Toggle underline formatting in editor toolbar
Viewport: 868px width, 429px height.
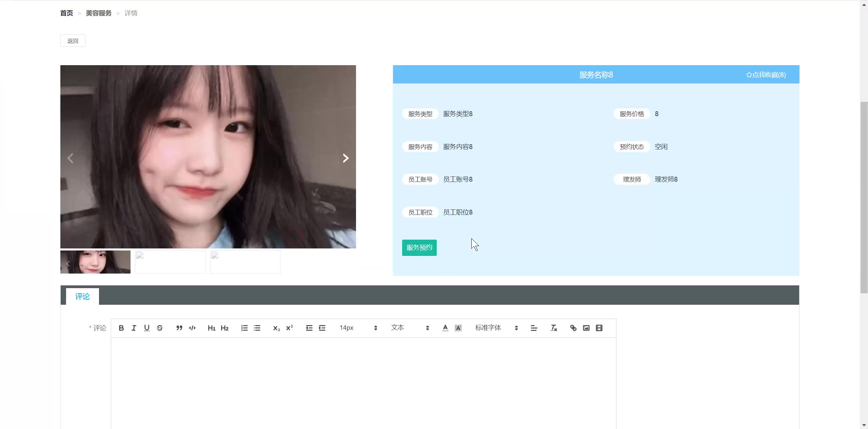pos(147,328)
